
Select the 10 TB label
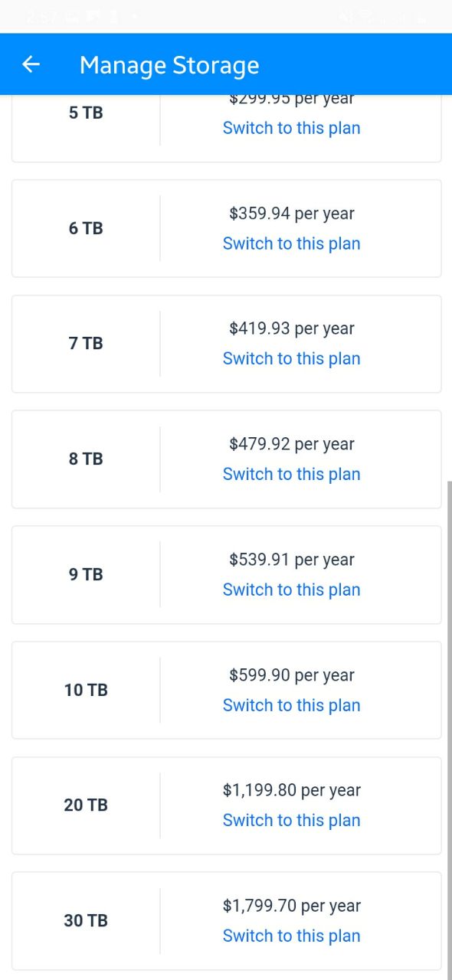point(86,690)
